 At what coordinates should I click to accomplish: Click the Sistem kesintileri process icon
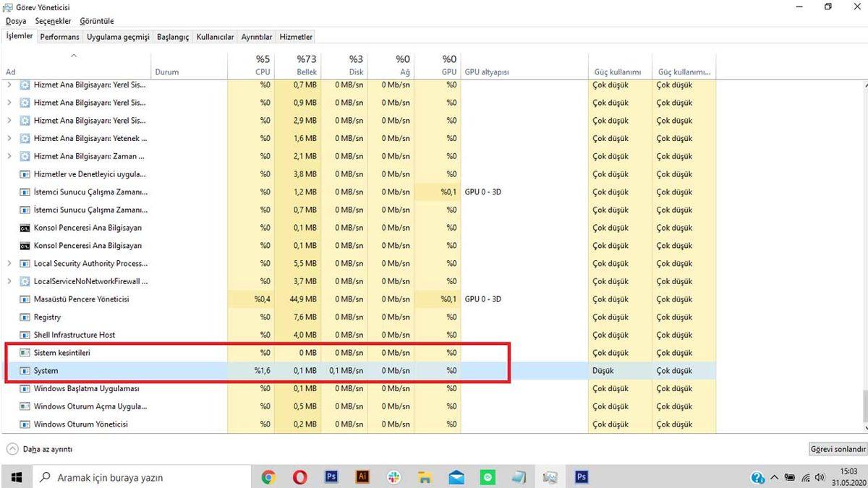click(x=25, y=353)
